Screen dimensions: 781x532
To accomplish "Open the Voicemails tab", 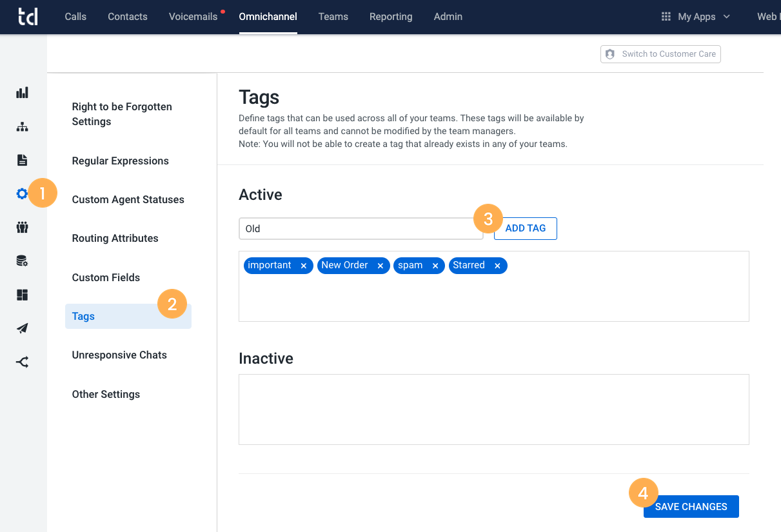I will click(193, 17).
